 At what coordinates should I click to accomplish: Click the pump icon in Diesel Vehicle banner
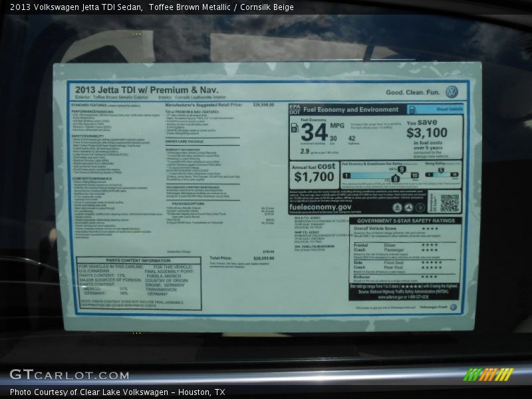(412, 110)
